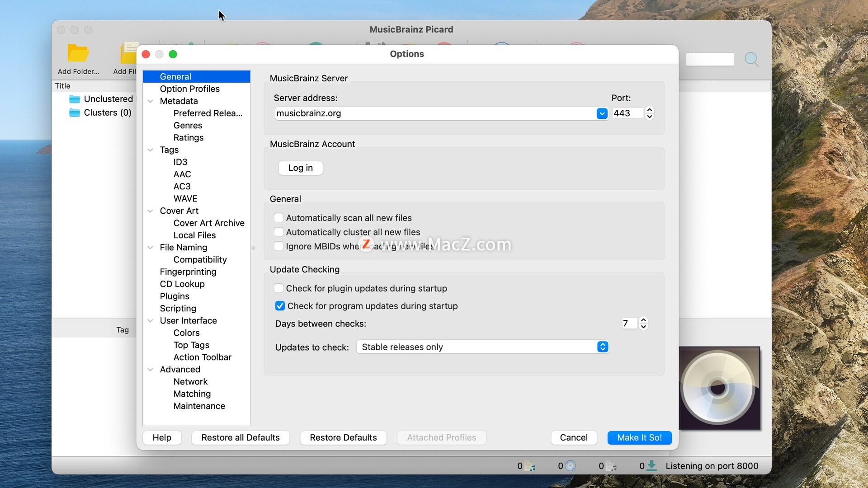Open the AC3 tag options
This screenshot has width=868, height=488.
[182, 187]
